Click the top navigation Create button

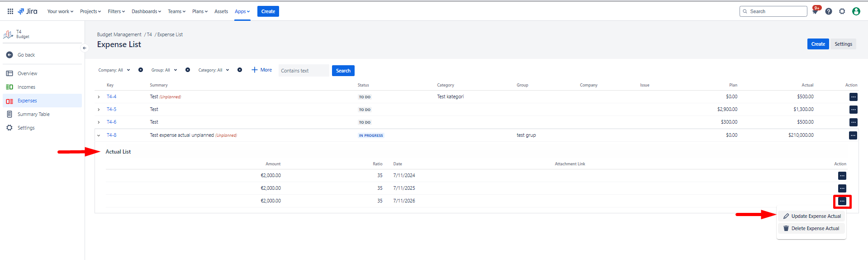click(268, 11)
